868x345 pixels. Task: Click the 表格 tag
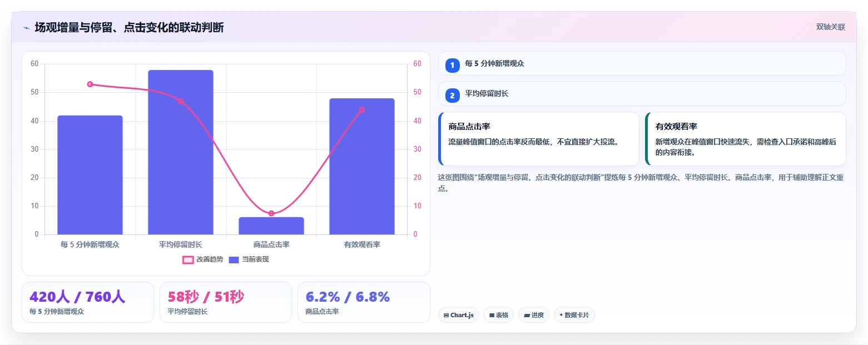click(x=498, y=315)
